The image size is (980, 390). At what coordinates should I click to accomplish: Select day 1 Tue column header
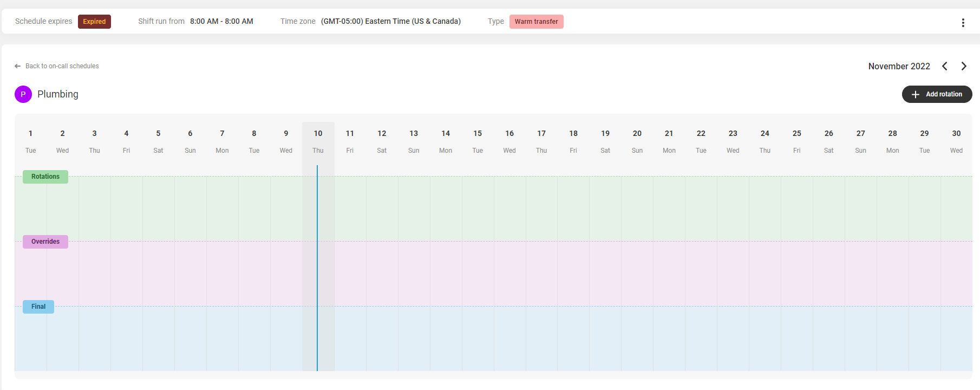[31, 141]
